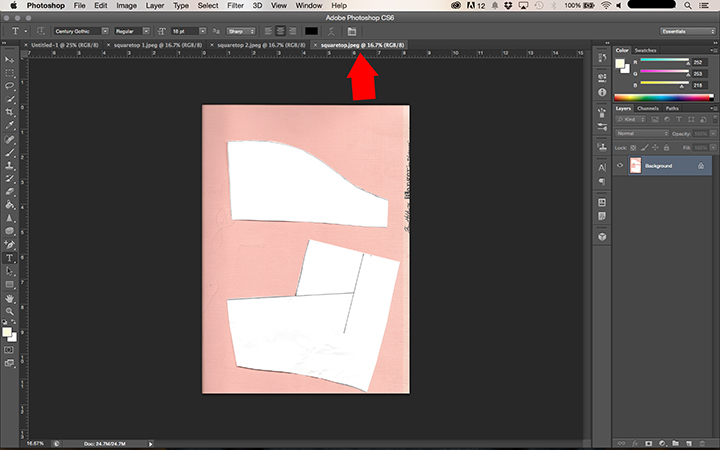Open the Sharp anti-aliasing dropdown
Image resolution: width=720 pixels, height=450 pixels.
(241, 31)
